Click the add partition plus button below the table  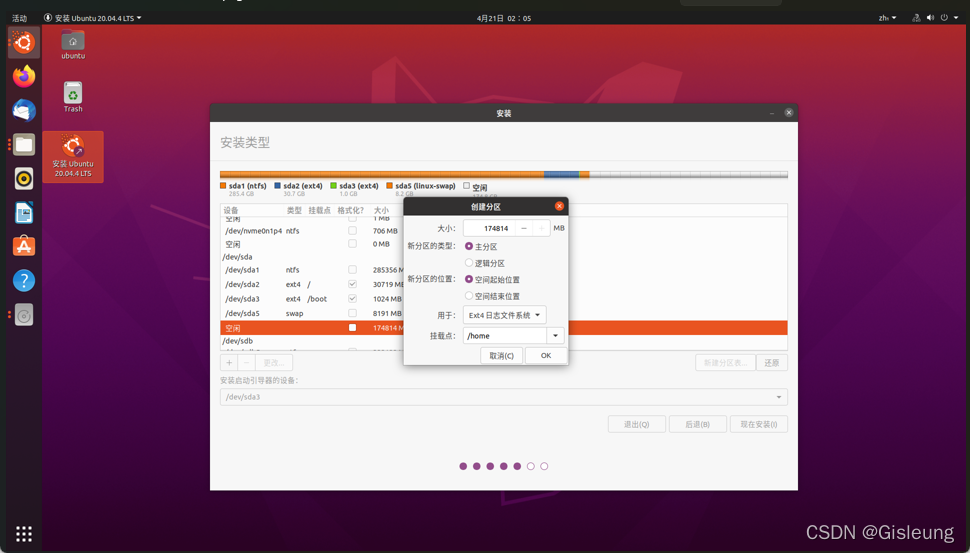pyautogui.click(x=229, y=362)
